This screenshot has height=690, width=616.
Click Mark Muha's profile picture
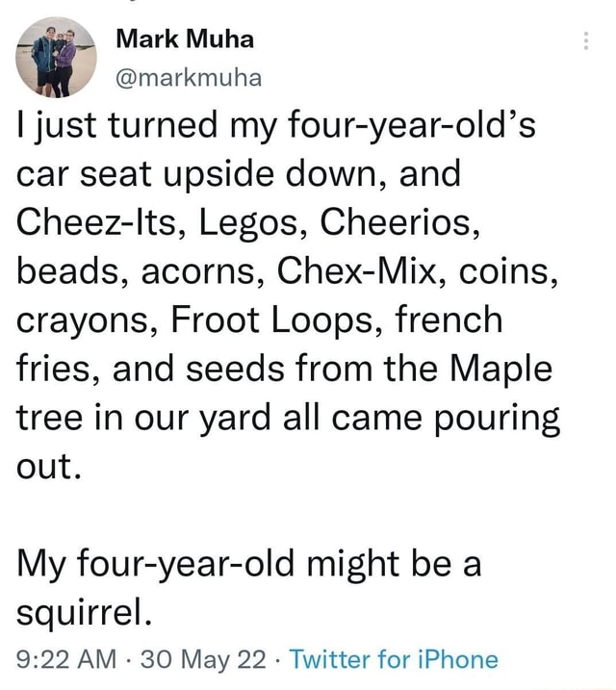[x=57, y=58]
